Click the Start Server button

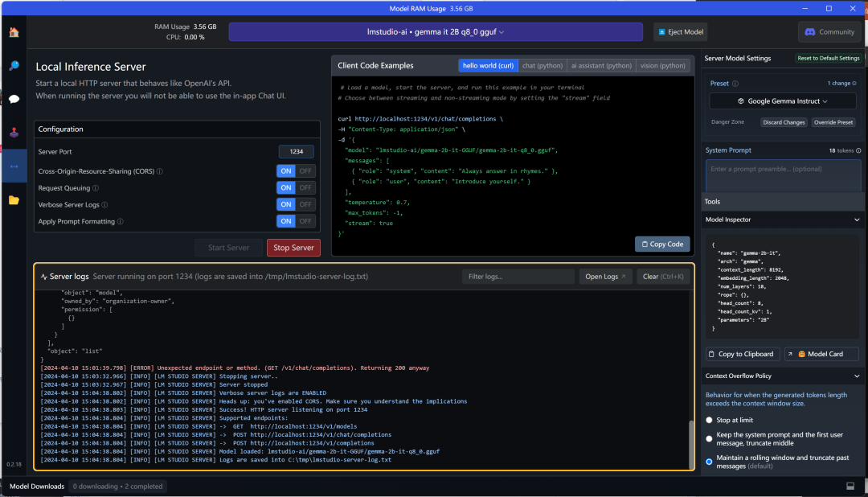(x=228, y=248)
